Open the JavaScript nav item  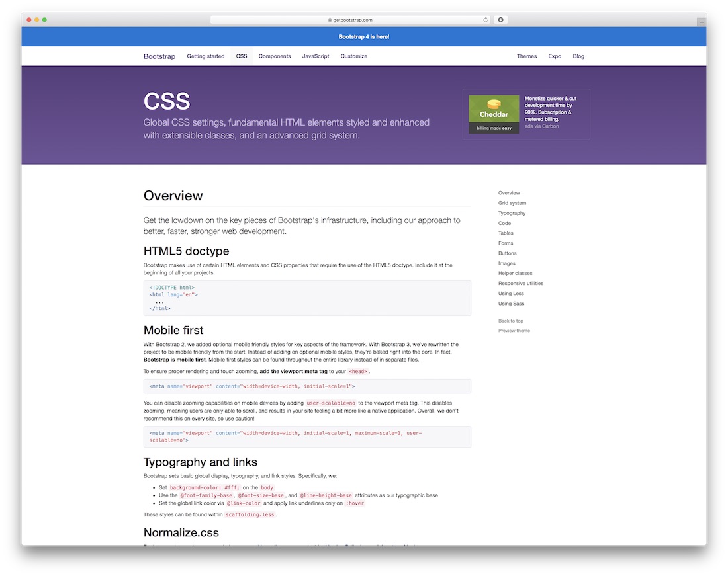[316, 56]
